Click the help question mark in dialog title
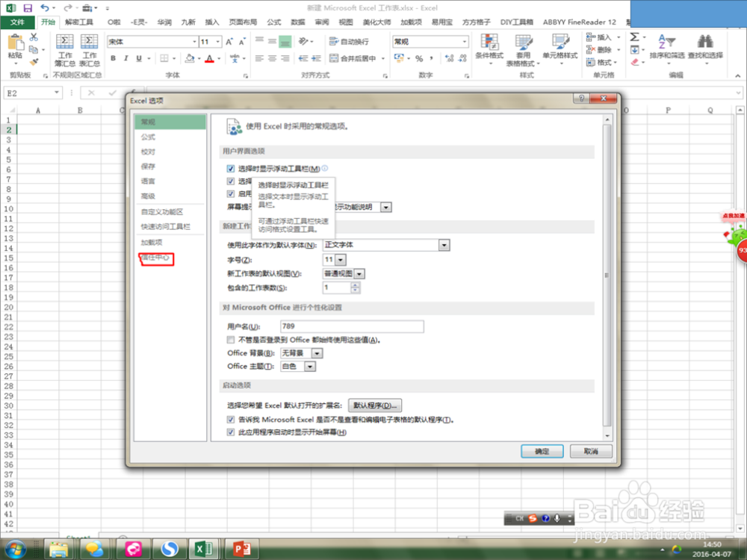Screen dimensions: 747x560 [x=581, y=99]
